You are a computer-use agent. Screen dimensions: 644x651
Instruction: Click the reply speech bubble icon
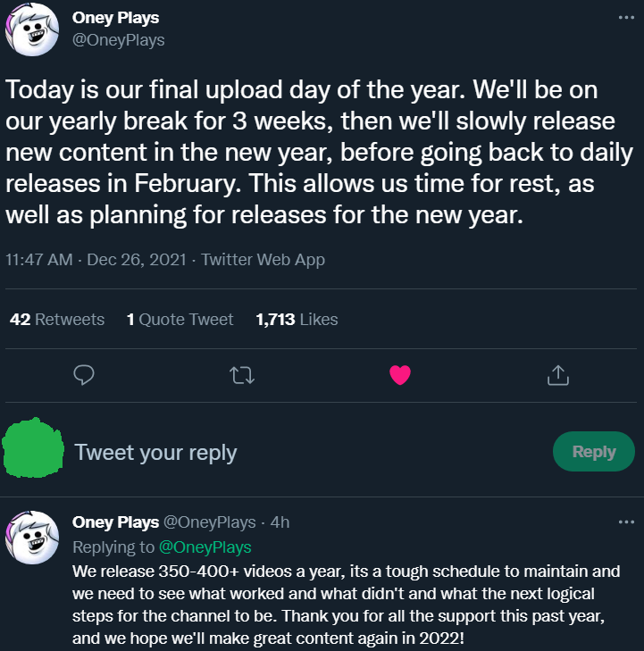click(84, 375)
